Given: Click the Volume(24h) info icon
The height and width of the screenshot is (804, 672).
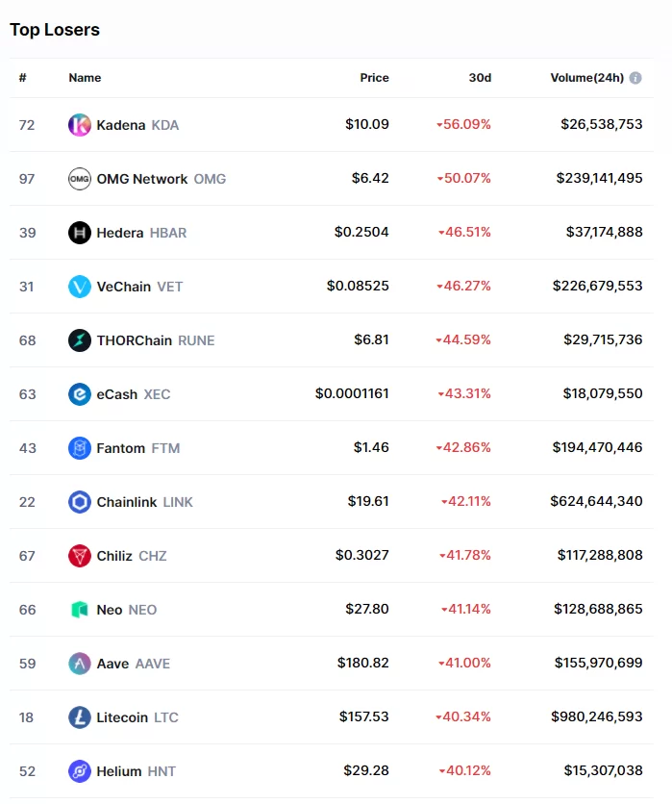Looking at the screenshot, I should [635, 78].
